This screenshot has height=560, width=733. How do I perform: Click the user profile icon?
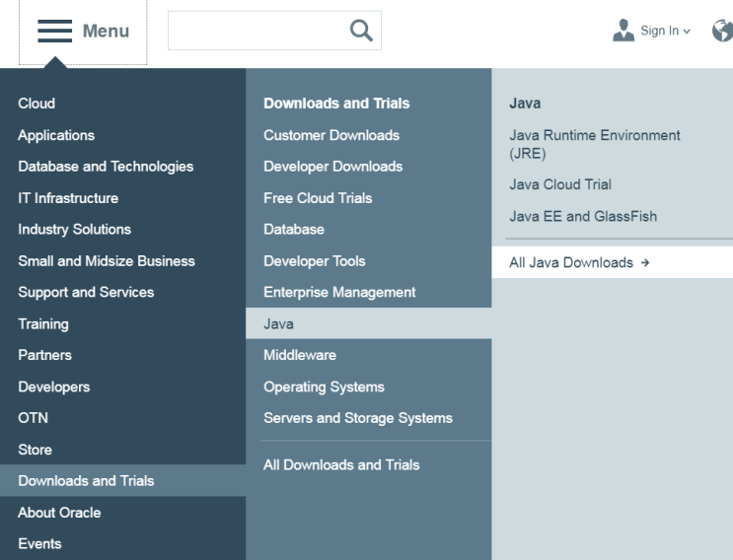[624, 31]
